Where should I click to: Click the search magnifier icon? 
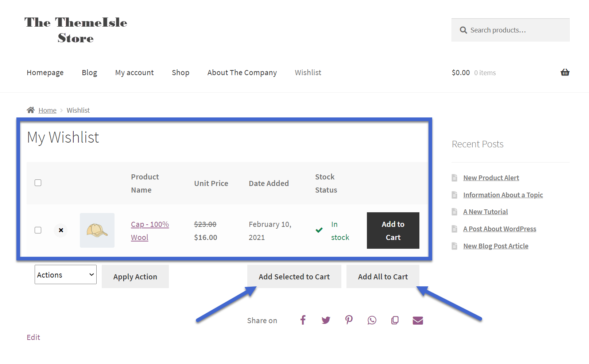pyautogui.click(x=463, y=30)
